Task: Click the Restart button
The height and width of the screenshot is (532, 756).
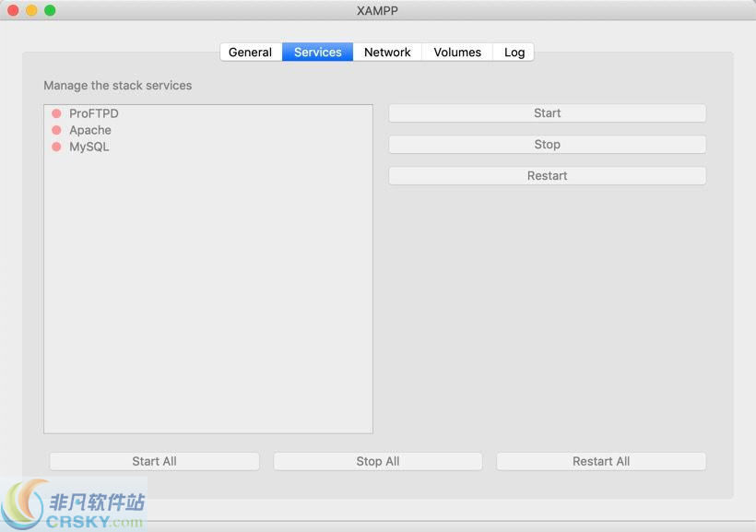Action: (548, 176)
